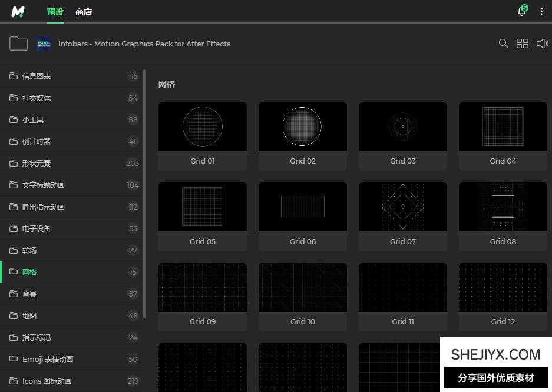Open the 信息图表 category folder
The image size is (552, 392).
pyautogui.click(x=37, y=76)
